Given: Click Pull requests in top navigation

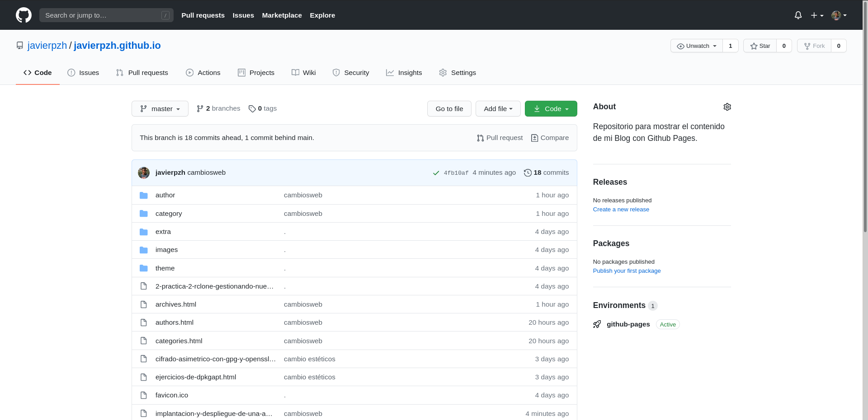Looking at the screenshot, I should [203, 15].
